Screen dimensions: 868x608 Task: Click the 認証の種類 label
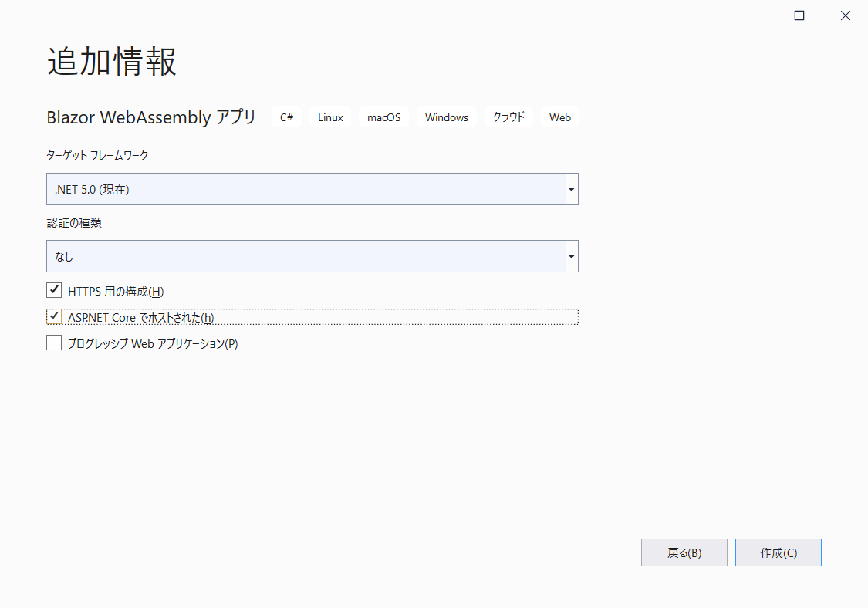point(74,223)
